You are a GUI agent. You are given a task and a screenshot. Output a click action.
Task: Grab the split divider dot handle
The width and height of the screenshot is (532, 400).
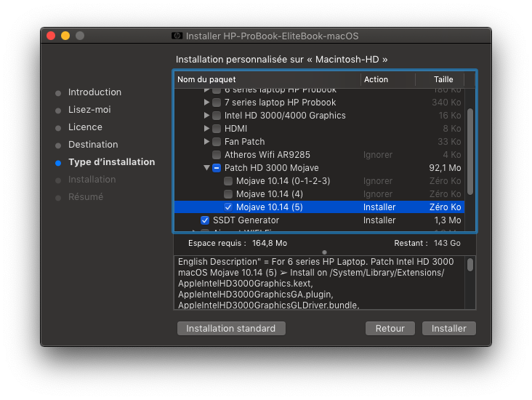coord(324,252)
